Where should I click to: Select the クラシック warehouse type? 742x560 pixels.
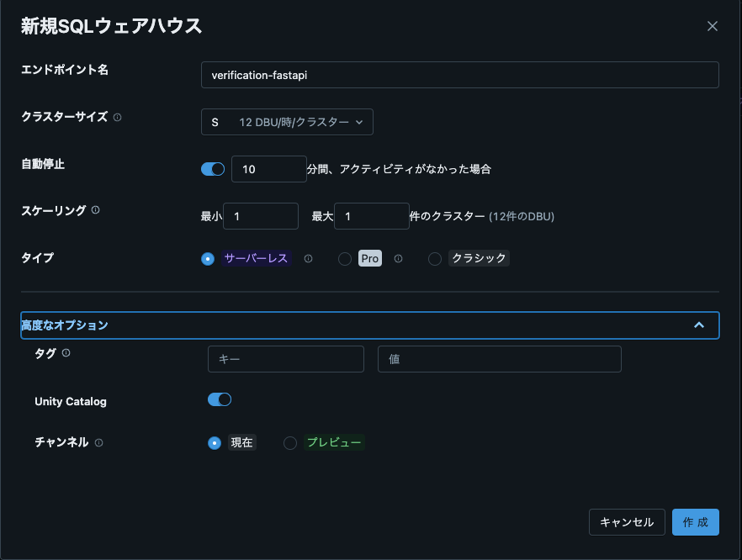pyautogui.click(x=435, y=258)
